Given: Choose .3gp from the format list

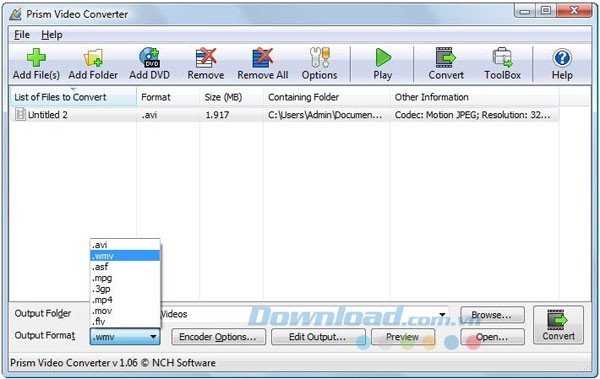Looking at the screenshot, I should pyautogui.click(x=125, y=289).
